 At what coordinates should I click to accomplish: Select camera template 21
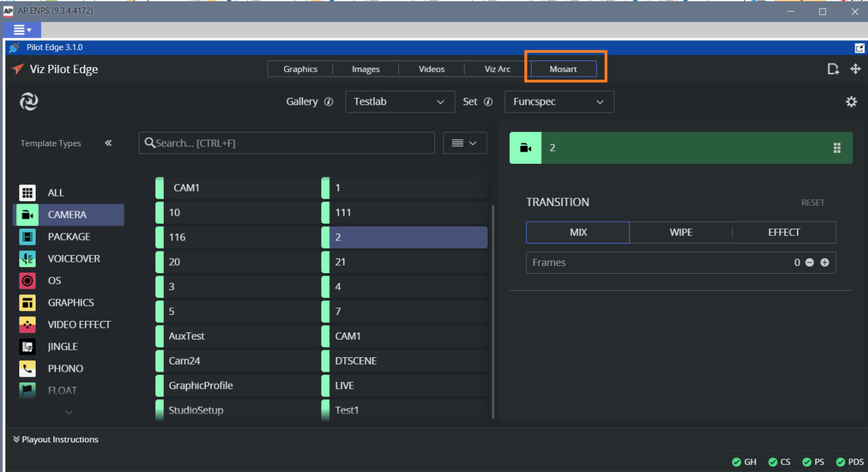click(405, 262)
